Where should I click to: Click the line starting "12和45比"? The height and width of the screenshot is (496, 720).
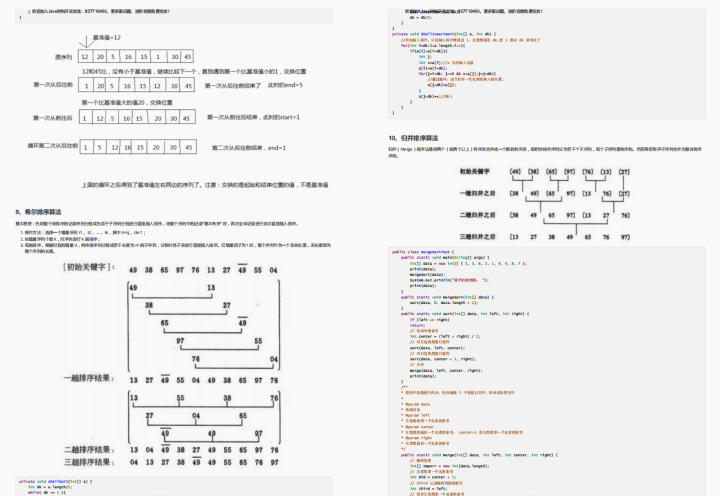(194, 72)
